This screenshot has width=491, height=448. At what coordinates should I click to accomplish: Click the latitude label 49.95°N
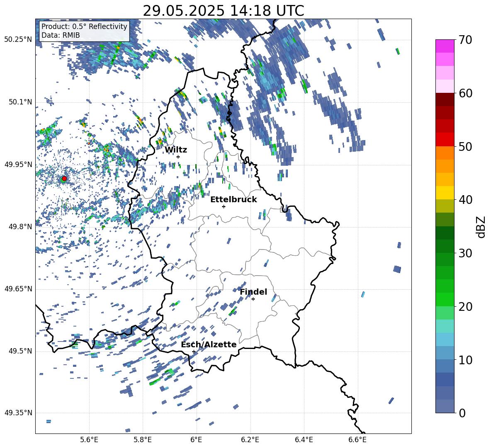tap(18, 165)
